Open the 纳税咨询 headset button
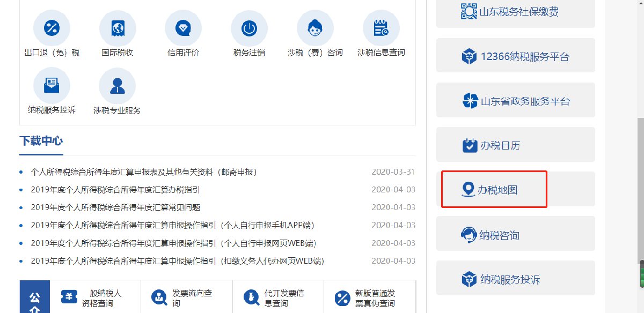Image resolution: width=644 pixels, height=313 pixels. point(515,234)
